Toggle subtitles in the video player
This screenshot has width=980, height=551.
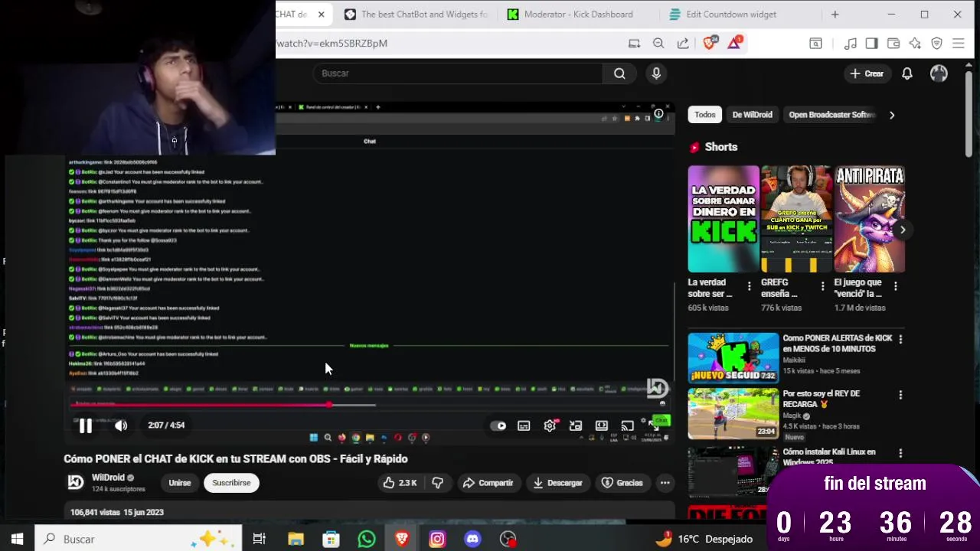(524, 426)
